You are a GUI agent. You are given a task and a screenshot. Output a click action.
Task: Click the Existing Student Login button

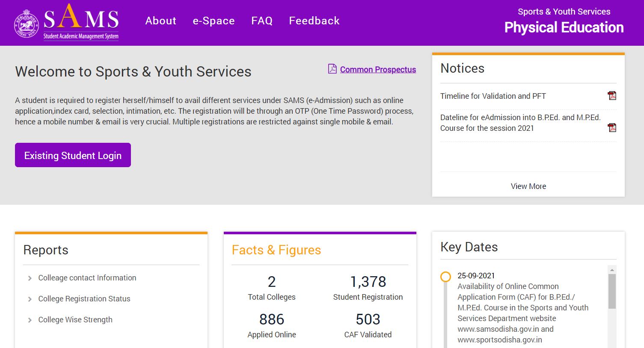point(73,155)
